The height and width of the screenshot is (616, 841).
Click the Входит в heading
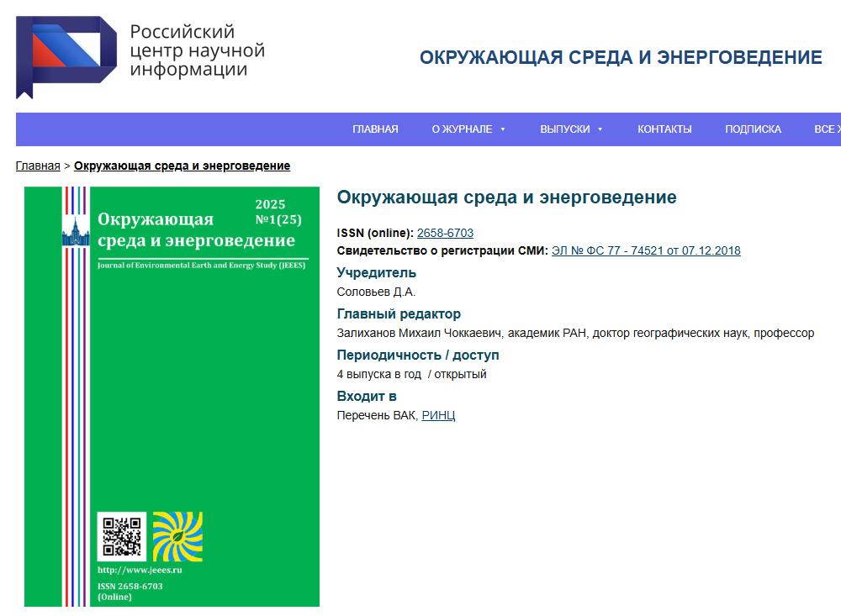coord(367,396)
